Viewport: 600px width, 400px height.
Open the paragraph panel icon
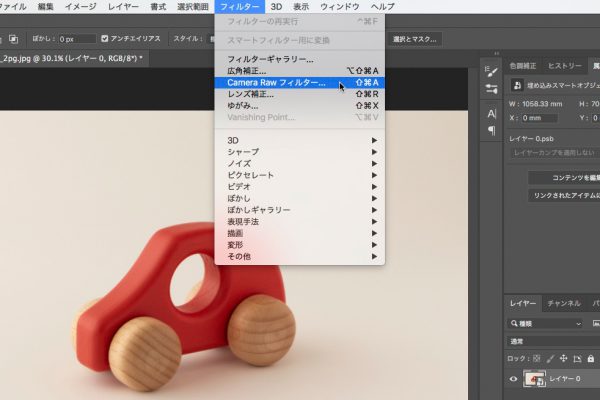tap(491, 130)
